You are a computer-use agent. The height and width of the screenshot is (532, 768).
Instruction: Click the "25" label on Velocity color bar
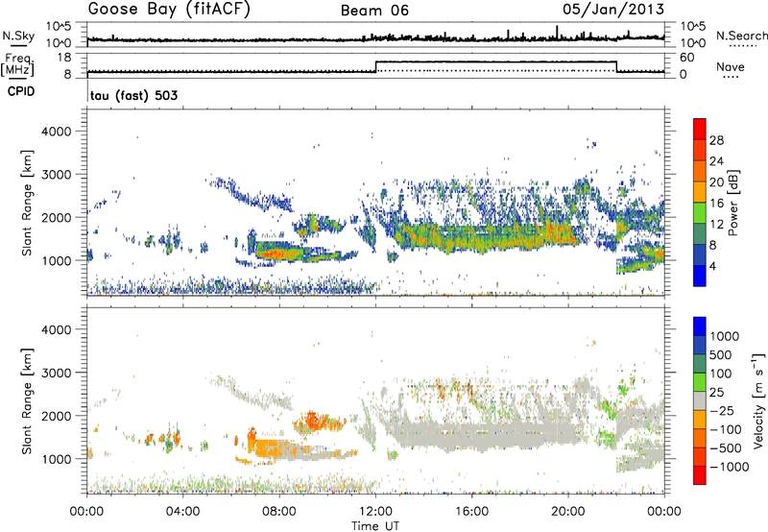tap(716, 393)
